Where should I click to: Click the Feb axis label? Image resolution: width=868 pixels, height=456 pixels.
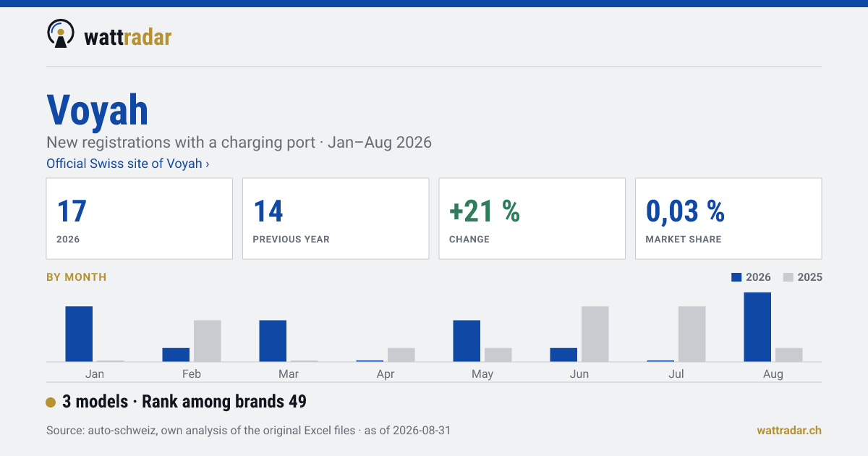(192, 374)
